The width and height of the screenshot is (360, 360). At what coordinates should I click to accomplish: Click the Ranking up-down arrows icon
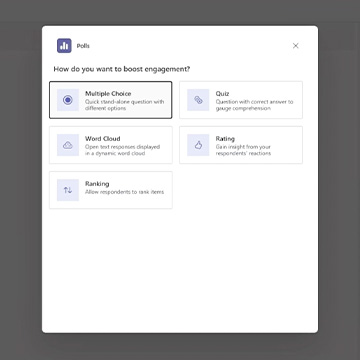(x=68, y=190)
